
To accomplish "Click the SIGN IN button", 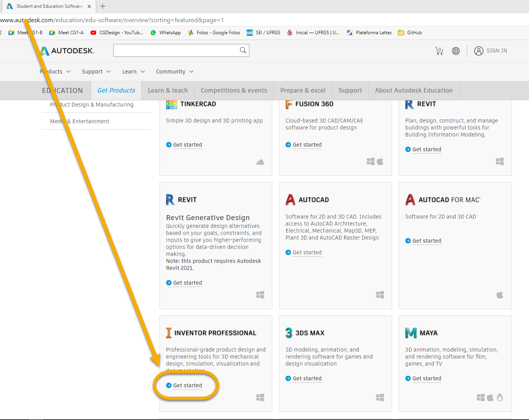I will (x=491, y=51).
